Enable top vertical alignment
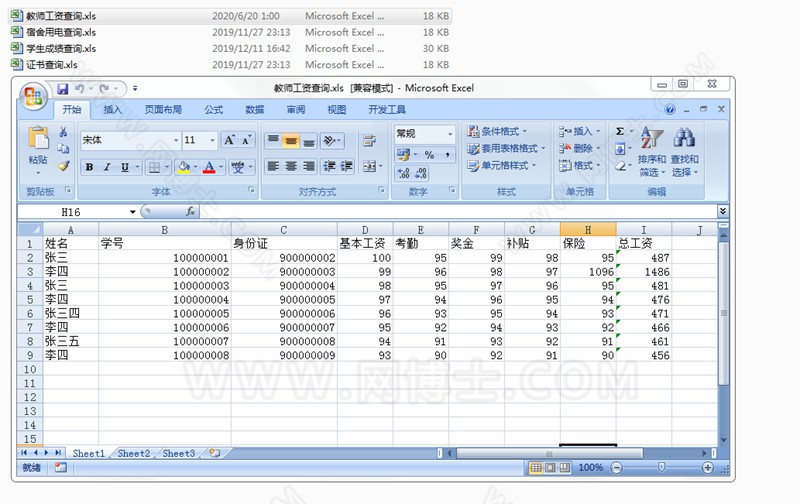The width and height of the screenshot is (800, 504). tap(273, 140)
